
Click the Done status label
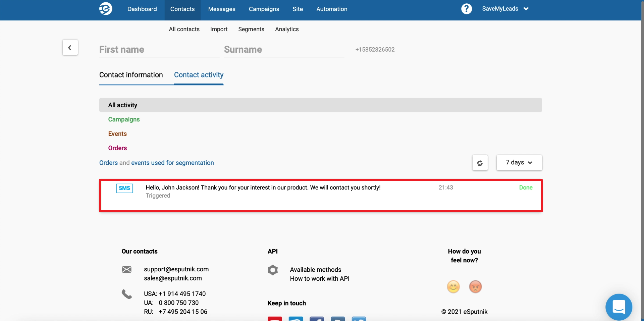526,188
